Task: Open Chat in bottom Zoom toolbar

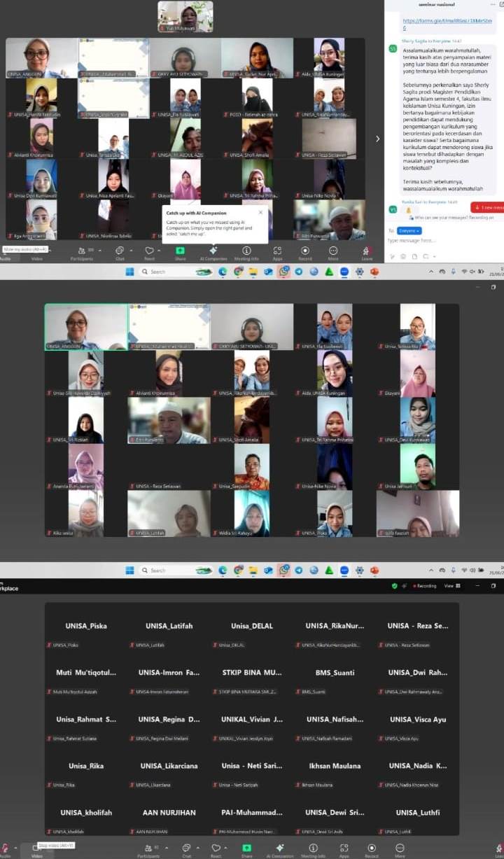Action: point(186,849)
